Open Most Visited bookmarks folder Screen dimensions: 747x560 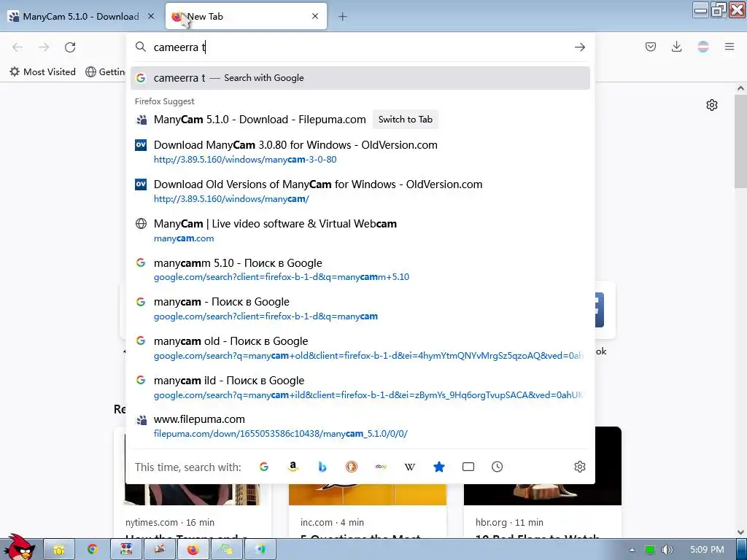click(x=43, y=72)
